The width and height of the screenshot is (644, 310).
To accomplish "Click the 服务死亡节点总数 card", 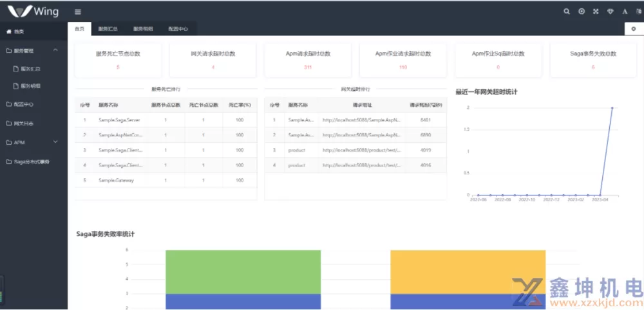I will tap(118, 60).
